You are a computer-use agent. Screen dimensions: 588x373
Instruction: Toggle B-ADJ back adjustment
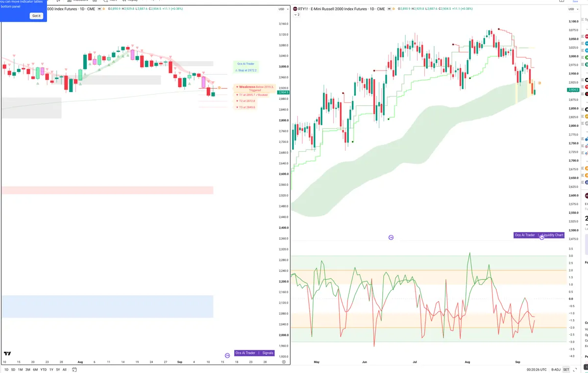coord(556,370)
